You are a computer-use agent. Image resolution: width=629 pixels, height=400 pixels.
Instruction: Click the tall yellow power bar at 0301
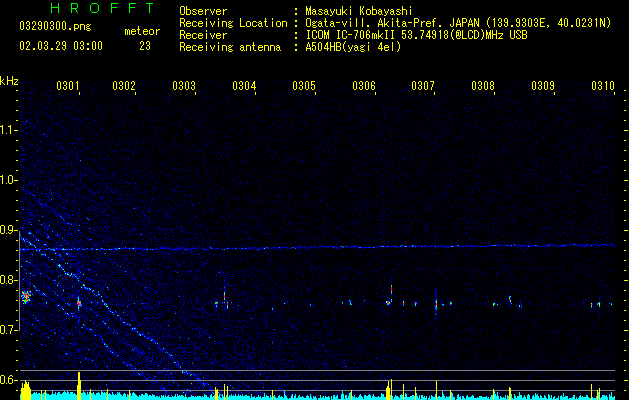tap(79, 386)
